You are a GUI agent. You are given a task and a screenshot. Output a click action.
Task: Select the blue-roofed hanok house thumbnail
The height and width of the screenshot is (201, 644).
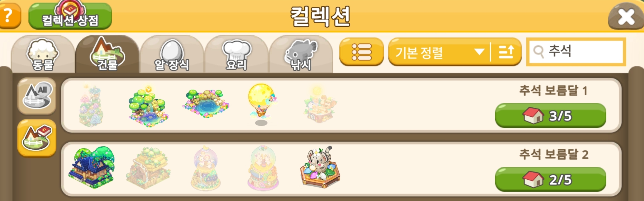pos(92,167)
